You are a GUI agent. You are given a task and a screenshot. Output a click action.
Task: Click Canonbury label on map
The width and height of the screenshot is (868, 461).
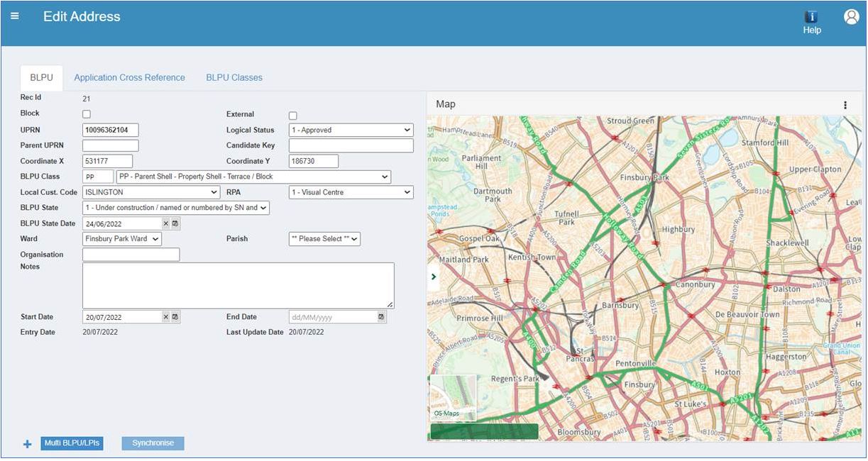695,284
